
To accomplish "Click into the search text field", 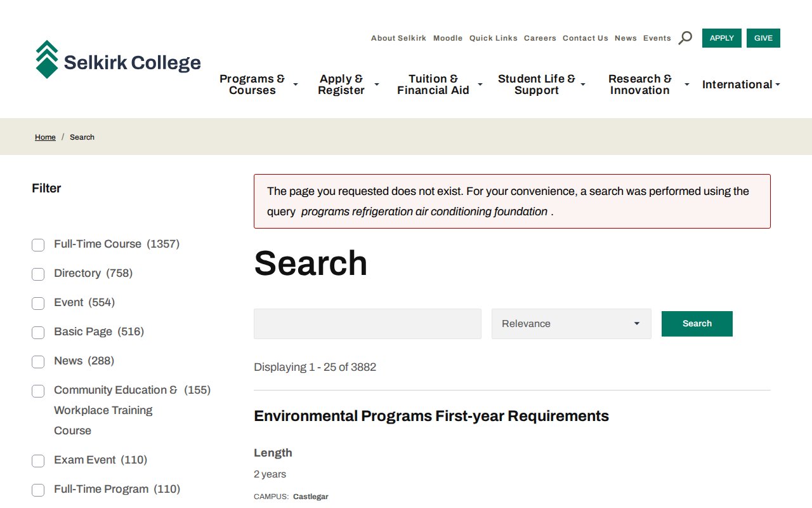I will (367, 324).
